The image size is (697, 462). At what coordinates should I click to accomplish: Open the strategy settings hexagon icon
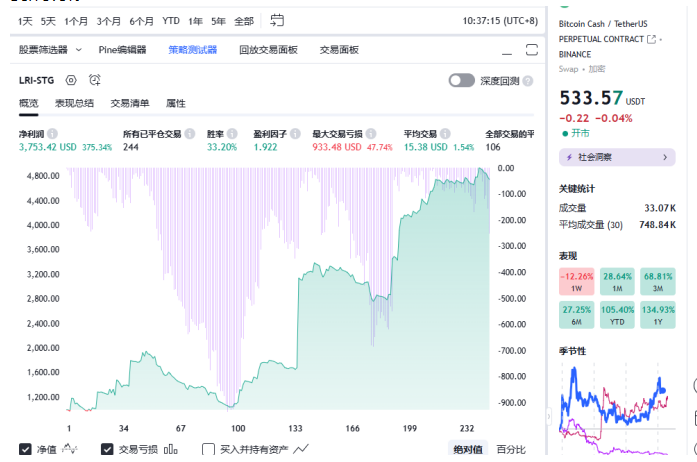71,80
